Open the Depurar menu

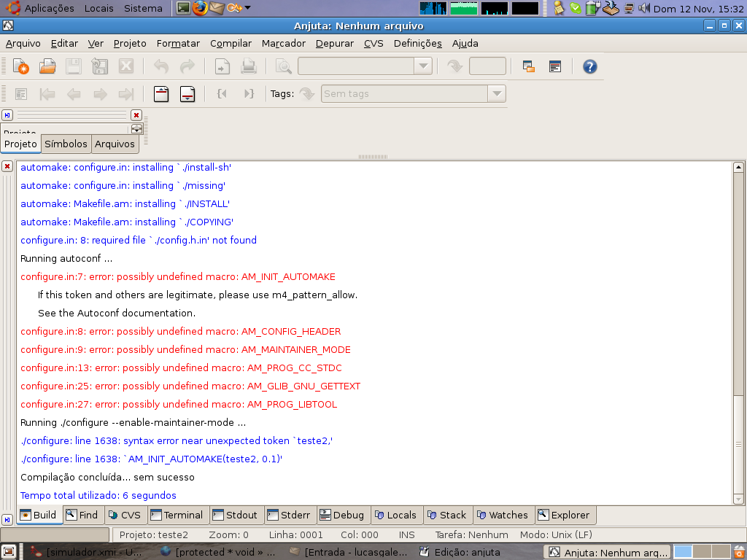point(334,43)
